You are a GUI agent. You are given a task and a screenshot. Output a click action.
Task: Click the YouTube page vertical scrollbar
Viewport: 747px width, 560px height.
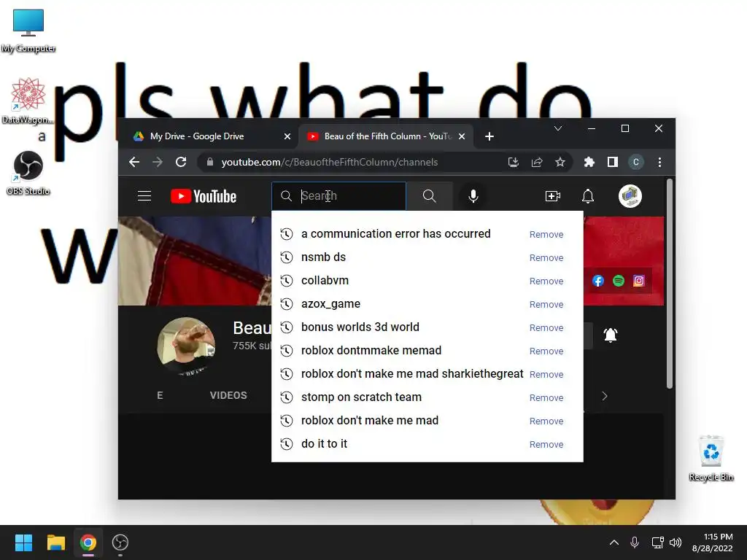670,284
